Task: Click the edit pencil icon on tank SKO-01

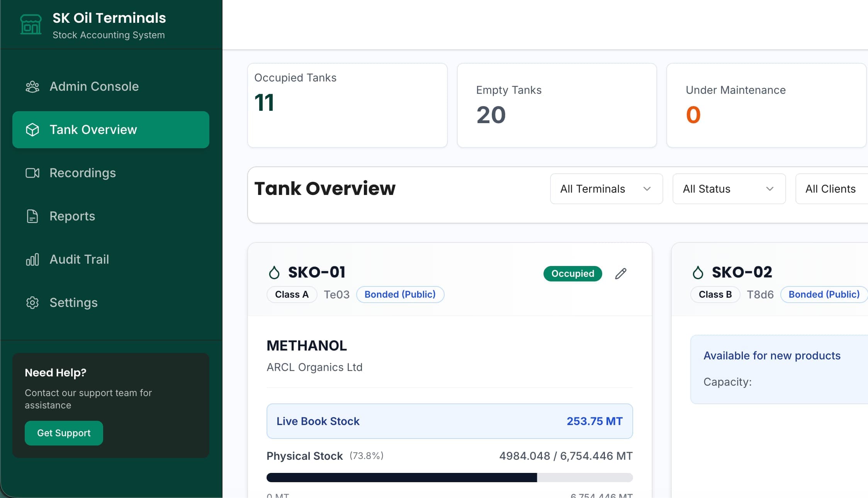Action: pyautogui.click(x=620, y=274)
